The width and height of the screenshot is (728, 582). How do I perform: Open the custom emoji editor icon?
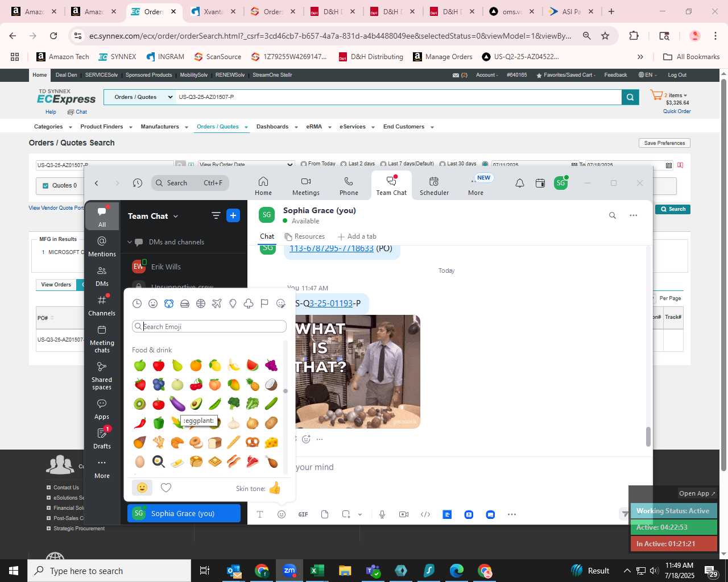coord(281,304)
